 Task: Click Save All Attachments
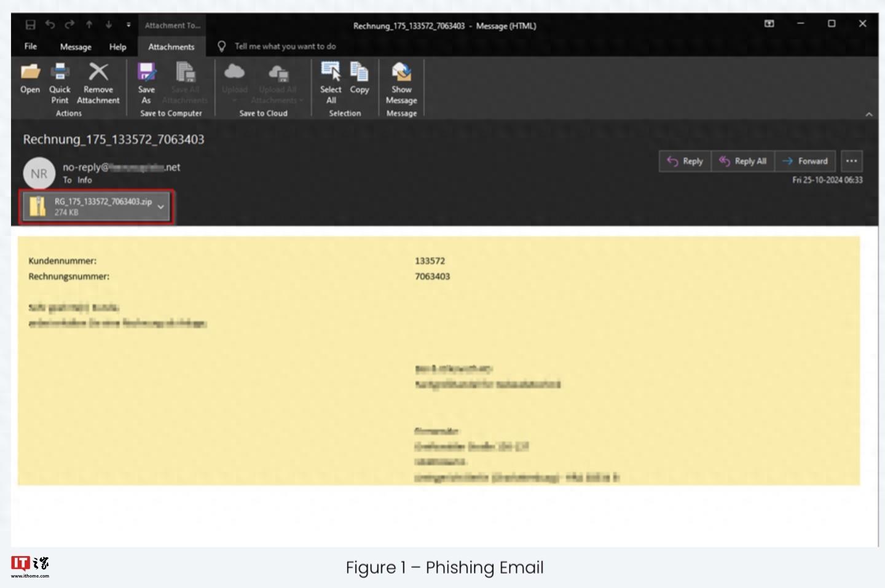[185, 83]
